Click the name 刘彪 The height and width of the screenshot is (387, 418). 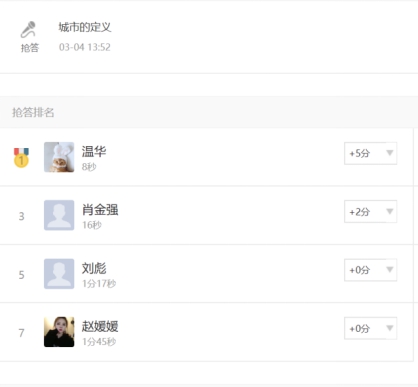point(94,268)
